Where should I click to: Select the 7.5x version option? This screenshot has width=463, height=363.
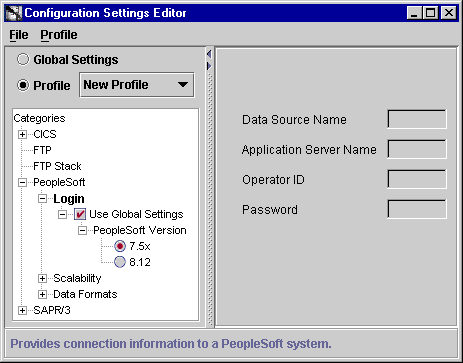[x=120, y=246]
